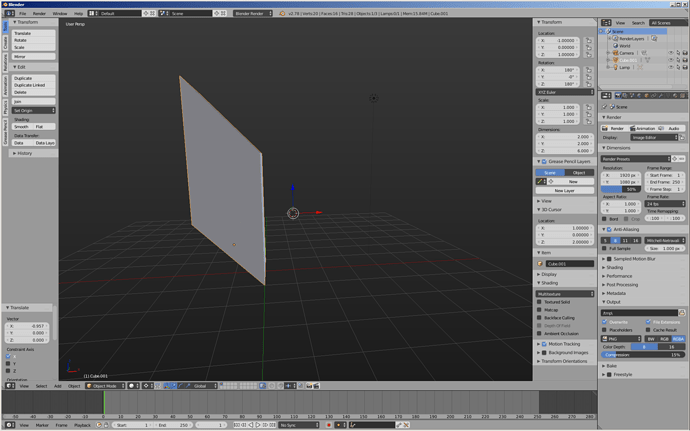Open the Window menu

coord(60,13)
